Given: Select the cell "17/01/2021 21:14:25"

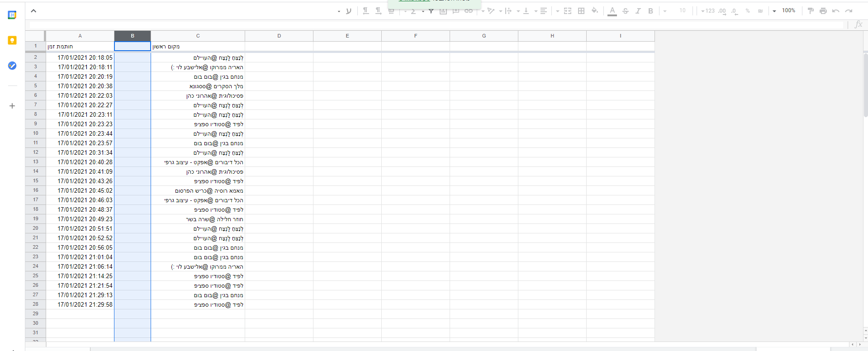Looking at the screenshot, I should point(80,276).
